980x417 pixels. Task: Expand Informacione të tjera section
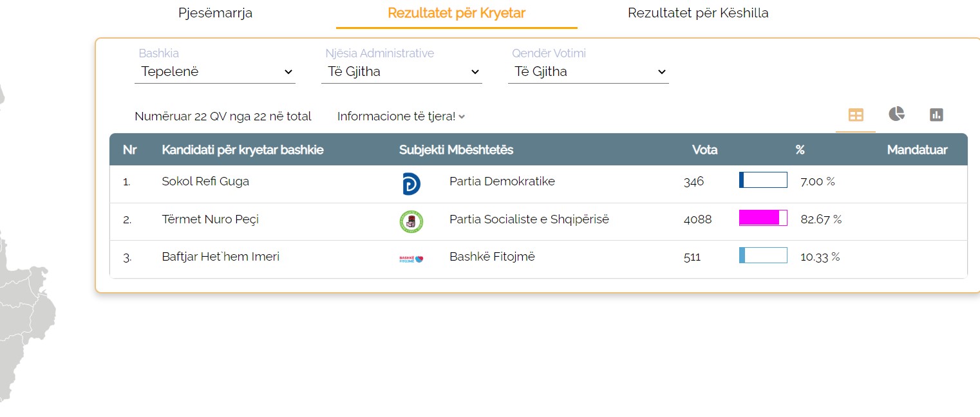[400, 116]
